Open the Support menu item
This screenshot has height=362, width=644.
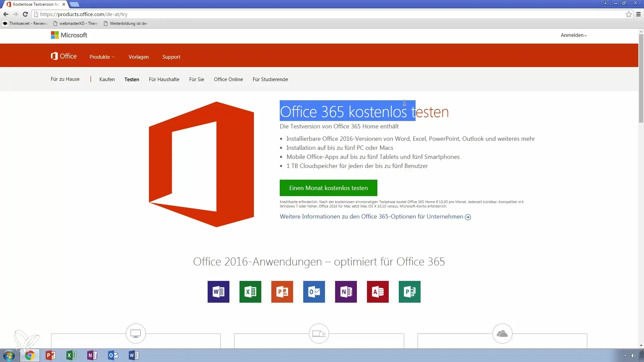171,57
